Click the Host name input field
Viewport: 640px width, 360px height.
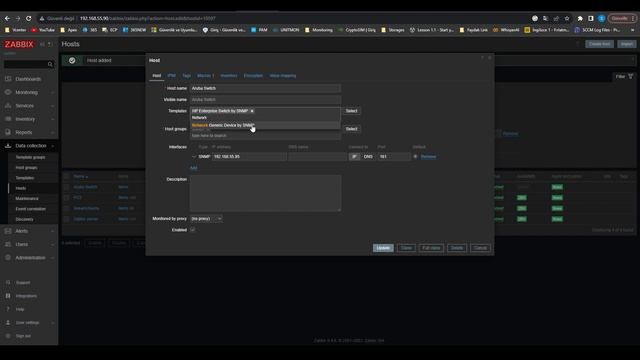tap(265, 88)
